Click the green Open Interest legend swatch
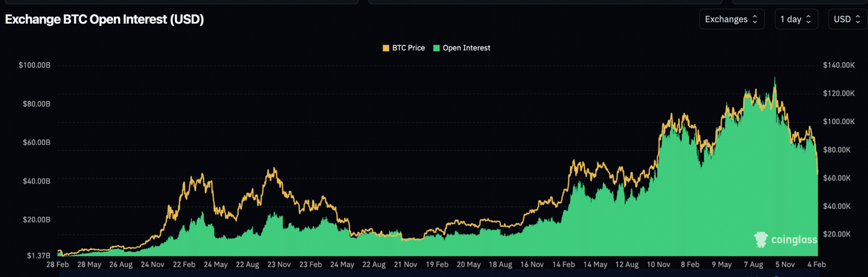The height and width of the screenshot is (277, 868). (436, 48)
